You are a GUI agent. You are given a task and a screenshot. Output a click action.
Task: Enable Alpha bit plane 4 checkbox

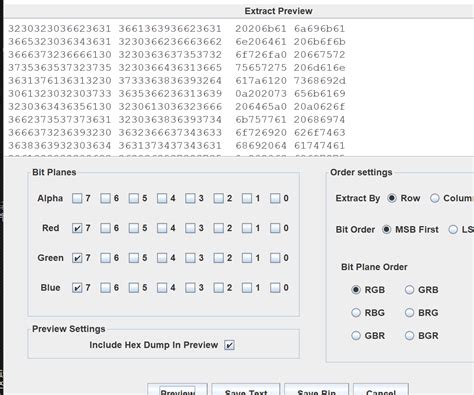coord(162,198)
